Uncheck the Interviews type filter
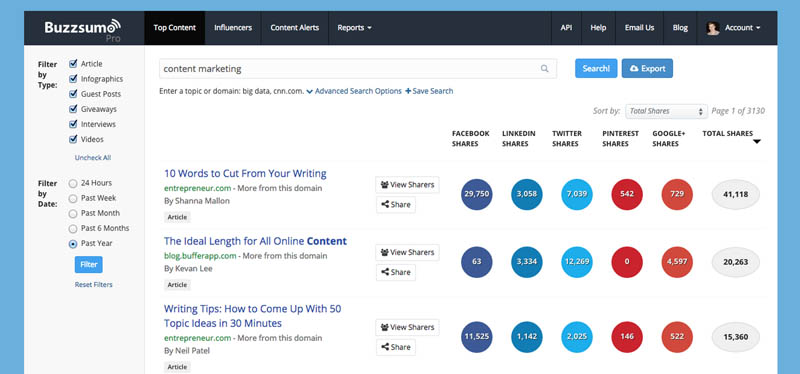The height and width of the screenshot is (374, 800). [x=73, y=124]
